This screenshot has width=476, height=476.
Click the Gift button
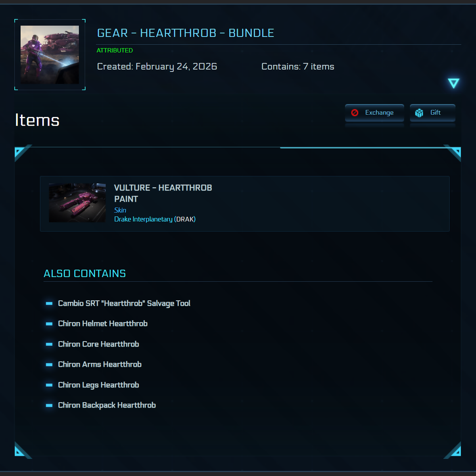(x=432, y=113)
